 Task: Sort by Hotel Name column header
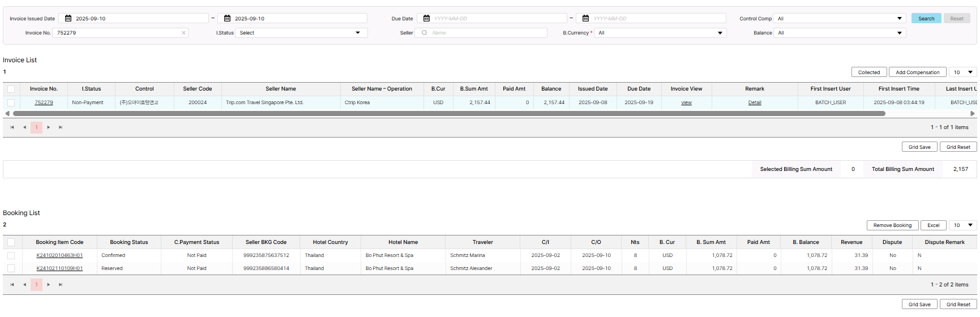point(403,242)
